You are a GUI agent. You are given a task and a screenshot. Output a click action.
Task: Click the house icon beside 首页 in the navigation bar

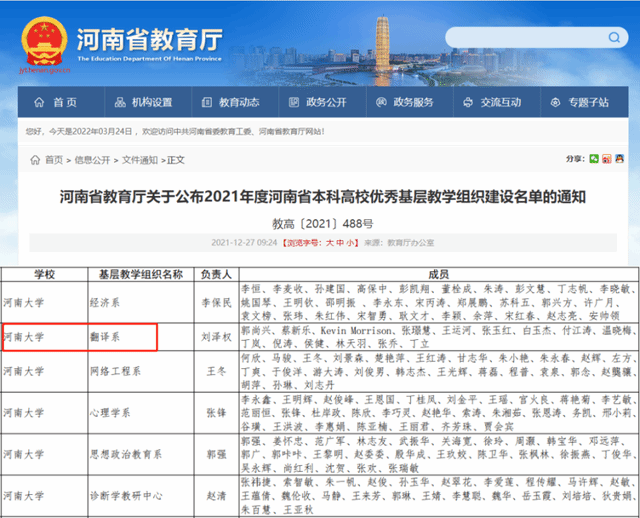pyautogui.click(x=39, y=102)
